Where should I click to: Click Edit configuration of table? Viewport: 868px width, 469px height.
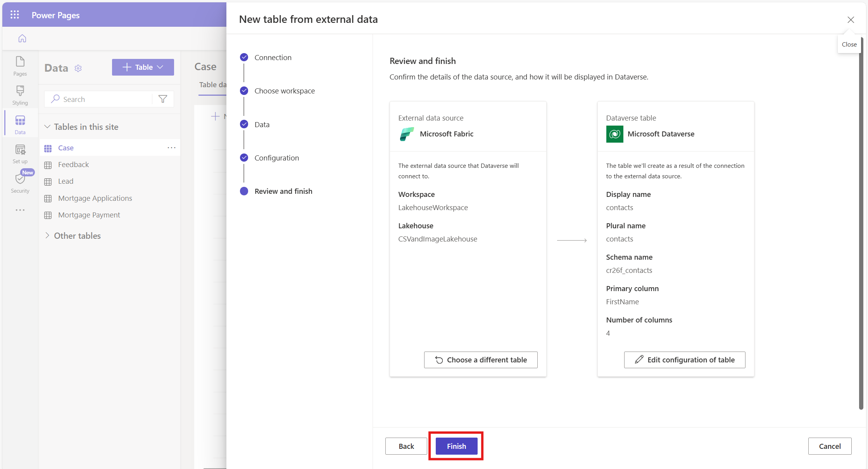[684, 360]
